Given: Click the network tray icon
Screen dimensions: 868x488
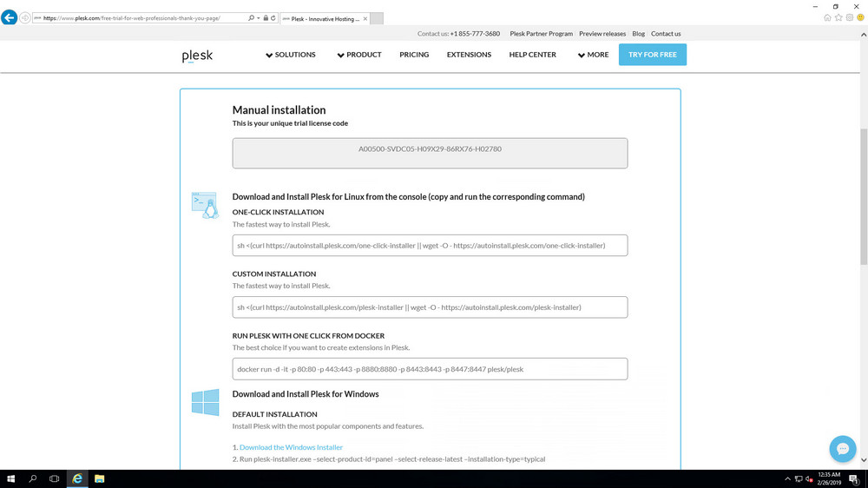Looking at the screenshot, I should coord(799,479).
